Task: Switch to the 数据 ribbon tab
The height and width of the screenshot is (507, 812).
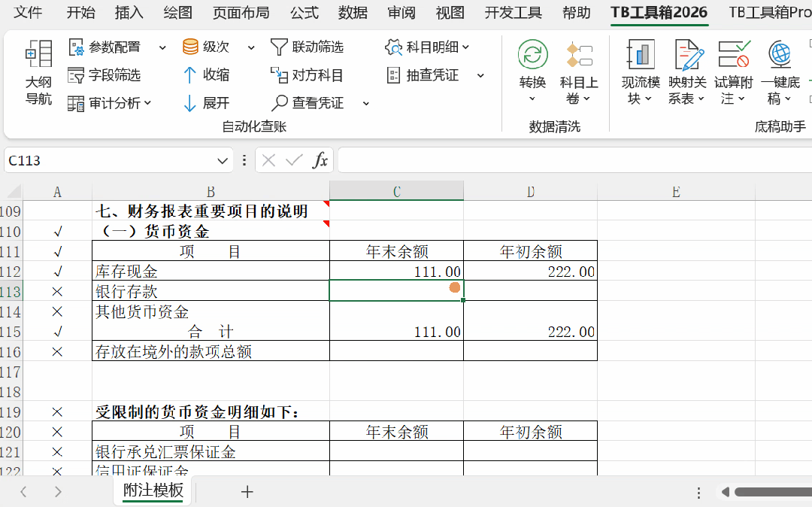Action: click(x=353, y=13)
